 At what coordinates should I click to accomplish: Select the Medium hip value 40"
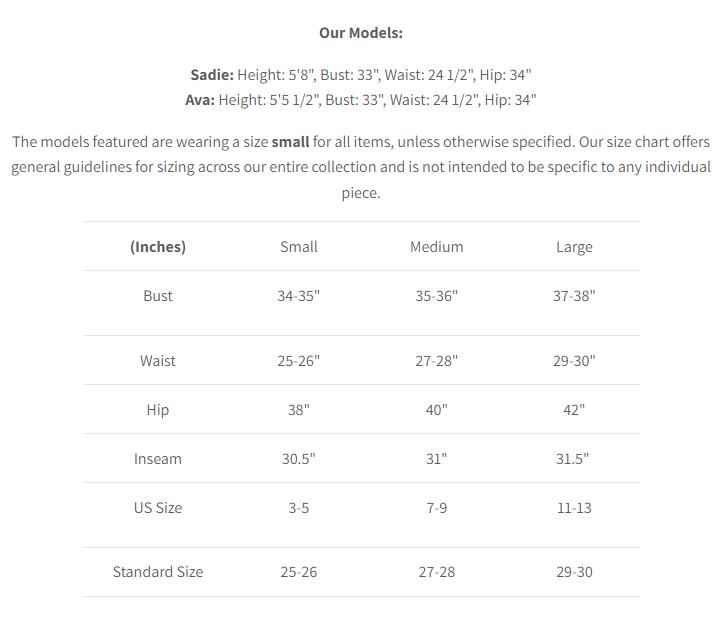pos(436,410)
